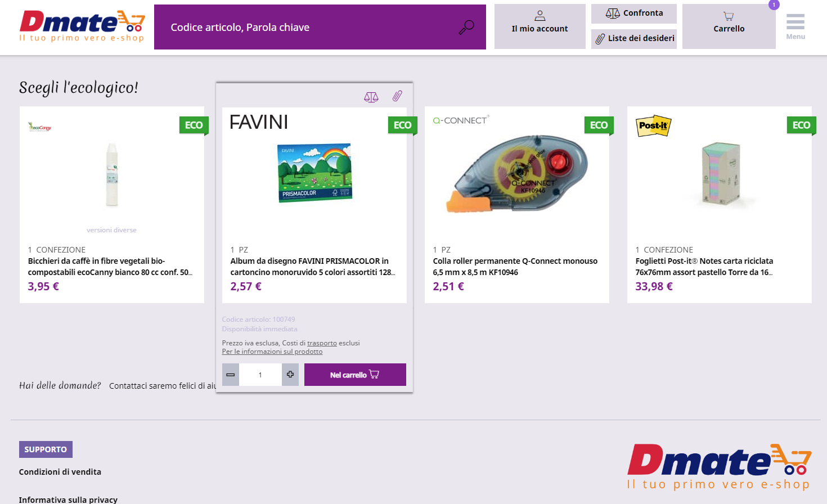This screenshot has height=504, width=827.
Task: Click price 33,98 €
Action: pos(654,286)
